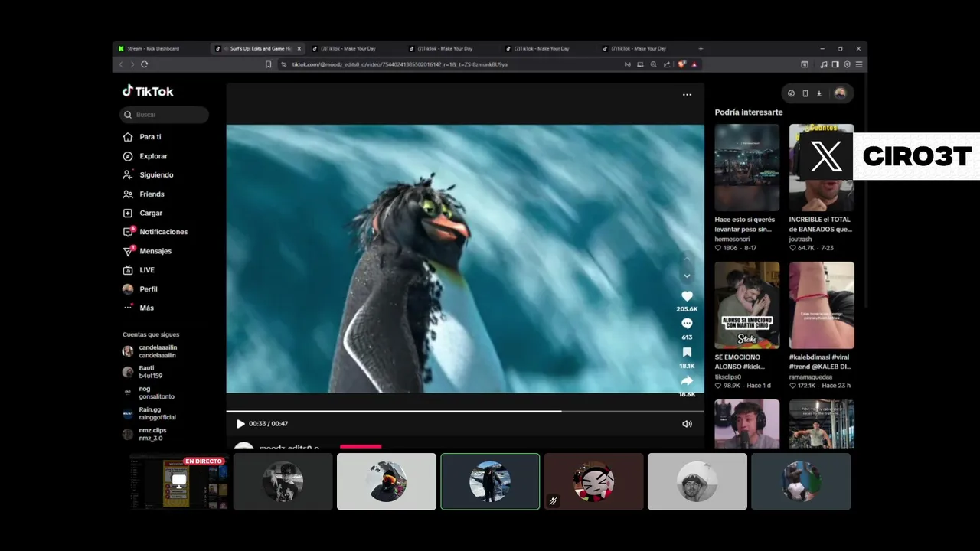Mute the video volume
The image size is (980, 551).
point(687,424)
